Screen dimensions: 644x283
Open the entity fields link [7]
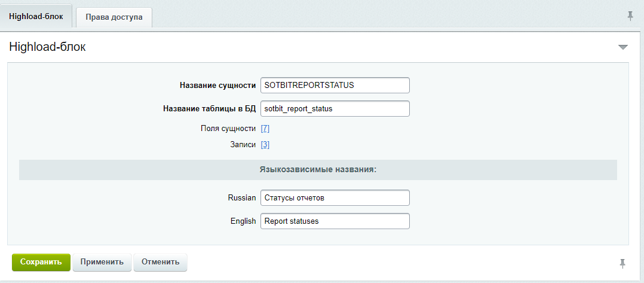(265, 128)
